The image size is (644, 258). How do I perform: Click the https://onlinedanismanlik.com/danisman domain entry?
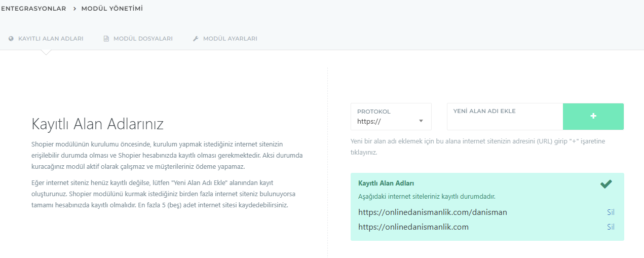pos(432,212)
